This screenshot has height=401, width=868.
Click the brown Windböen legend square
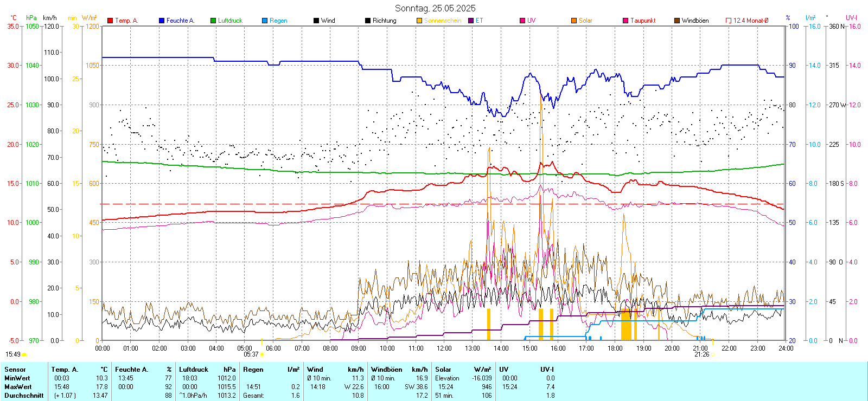coord(677,21)
